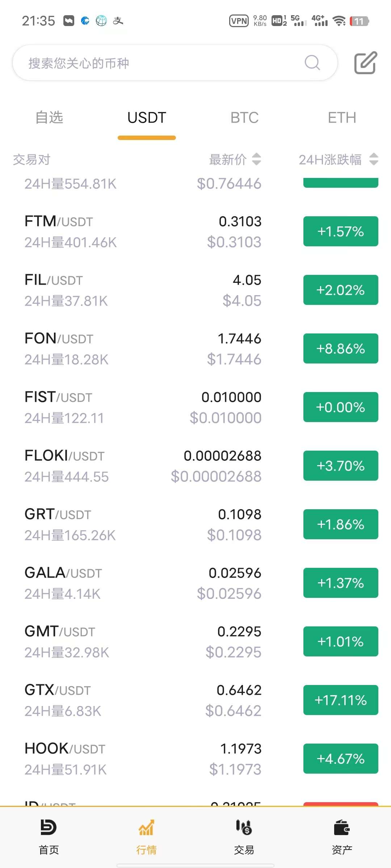Toggle FIST +0.00% change badge
391x868 pixels.
tap(341, 407)
